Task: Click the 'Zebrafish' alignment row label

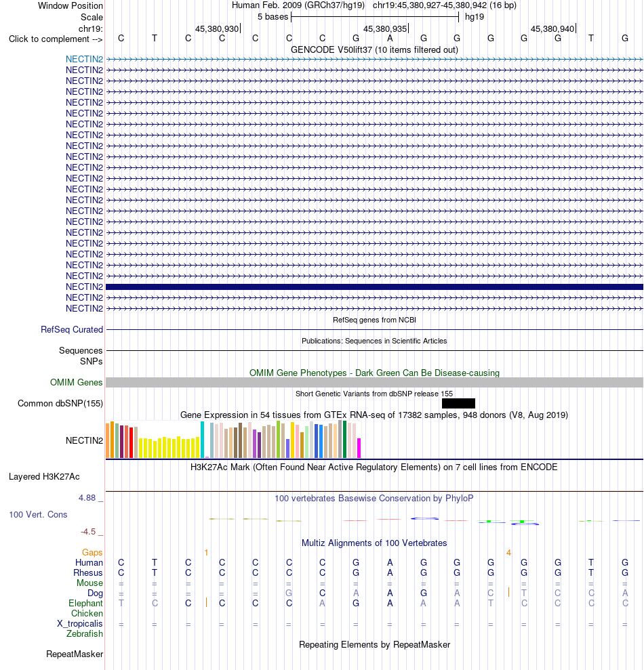Action: pos(85,633)
